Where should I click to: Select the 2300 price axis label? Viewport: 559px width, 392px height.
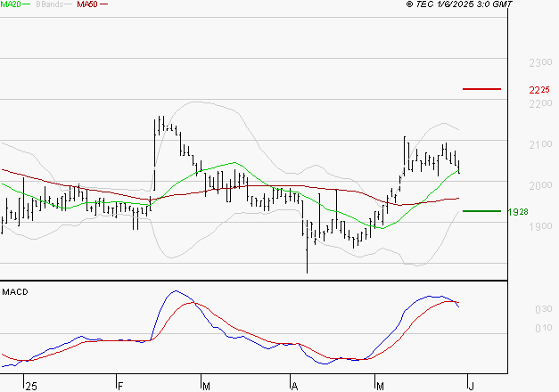pyautogui.click(x=539, y=63)
